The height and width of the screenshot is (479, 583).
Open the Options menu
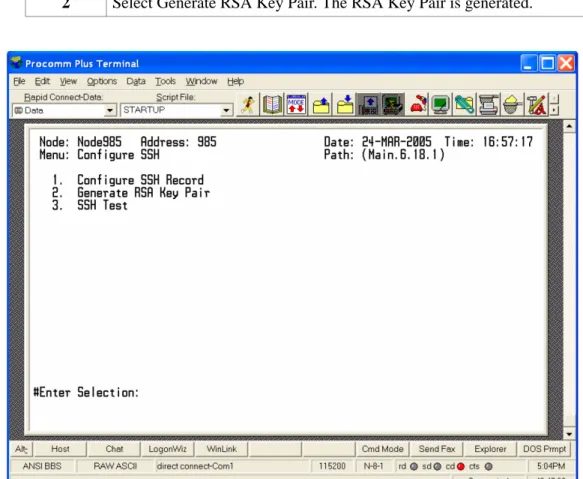tap(102, 81)
